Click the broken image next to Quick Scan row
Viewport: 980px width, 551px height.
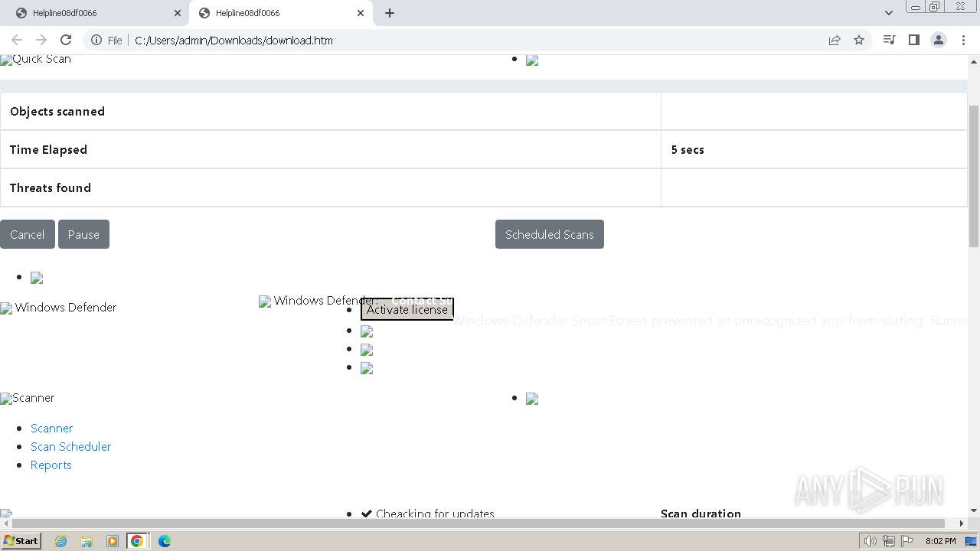(x=532, y=60)
